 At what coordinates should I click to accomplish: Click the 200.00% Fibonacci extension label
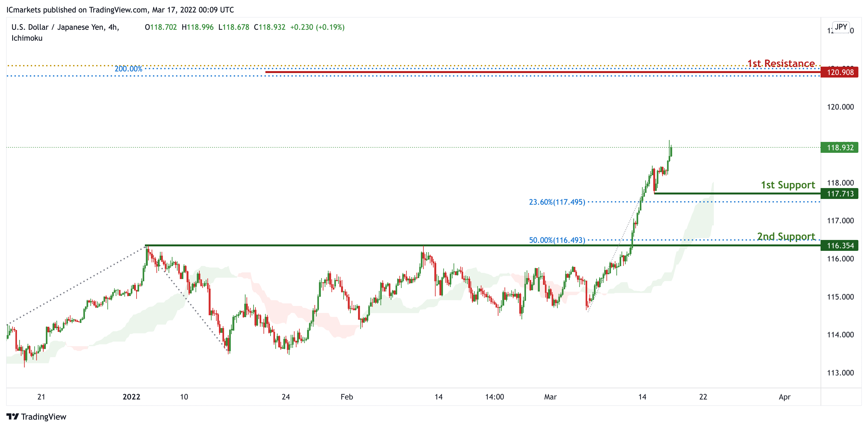click(x=129, y=69)
